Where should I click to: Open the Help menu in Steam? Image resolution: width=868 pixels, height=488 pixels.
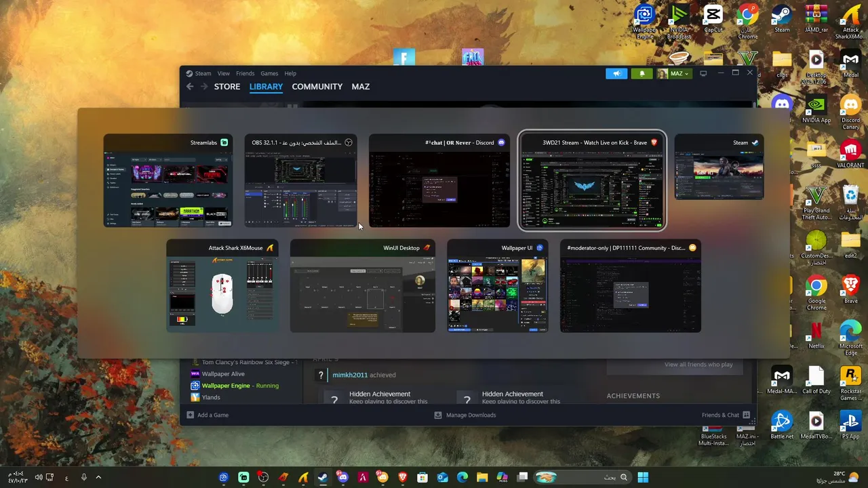[290, 73]
